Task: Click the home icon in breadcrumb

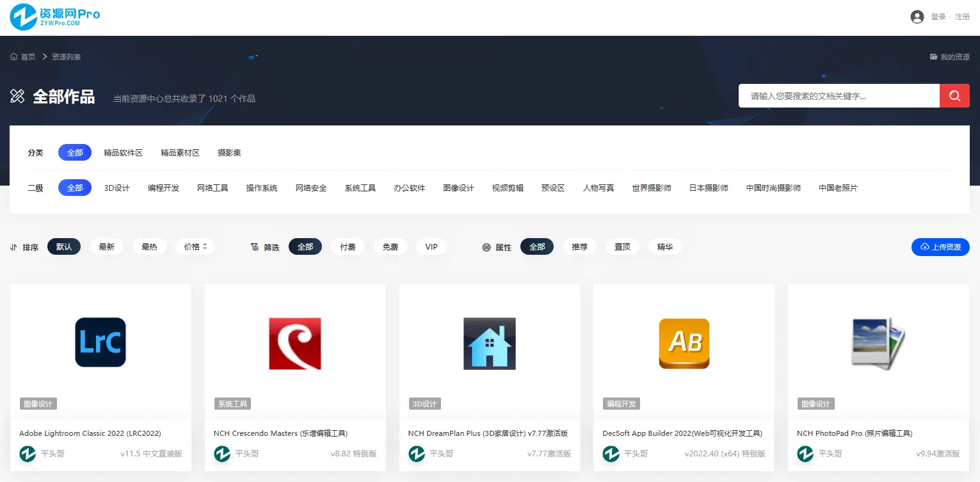Action: point(14,57)
